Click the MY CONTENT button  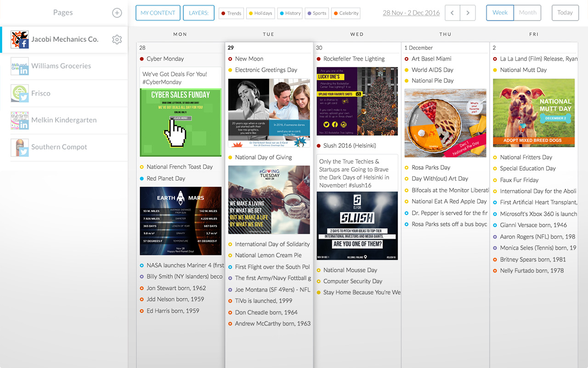pyautogui.click(x=158, y=13)
